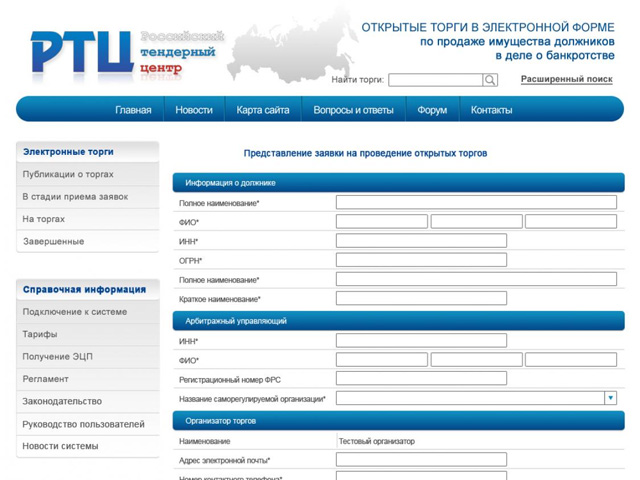Click the Расширенный поиск link
Image resolution: width=640 pixels, height=480 pixels.
pyautogui.click(x=567, y=79)
